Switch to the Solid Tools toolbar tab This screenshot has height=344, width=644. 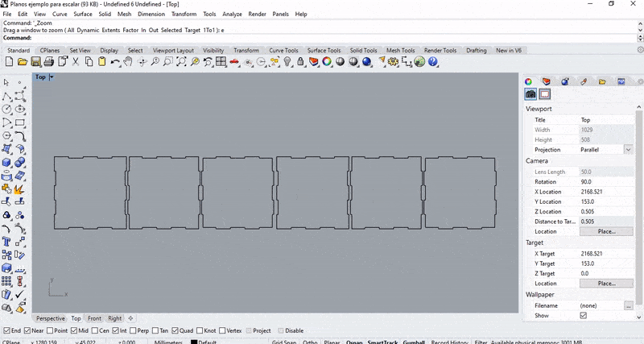[x=363, y=50]
